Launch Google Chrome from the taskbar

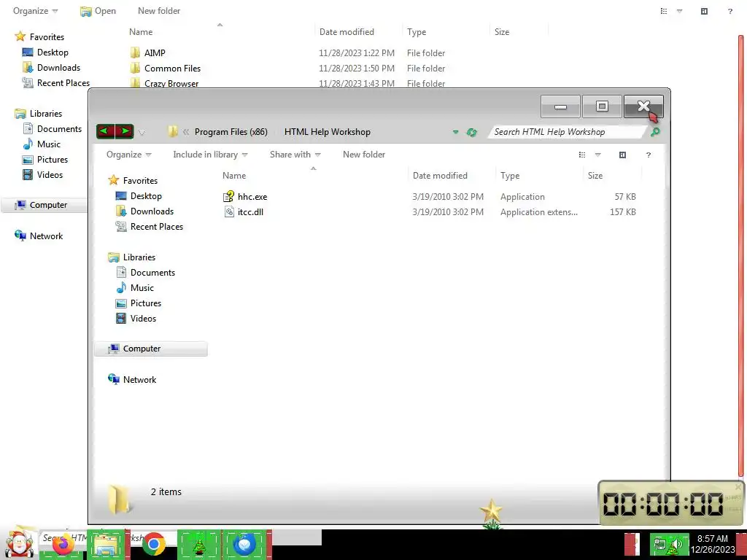[154, 544]
